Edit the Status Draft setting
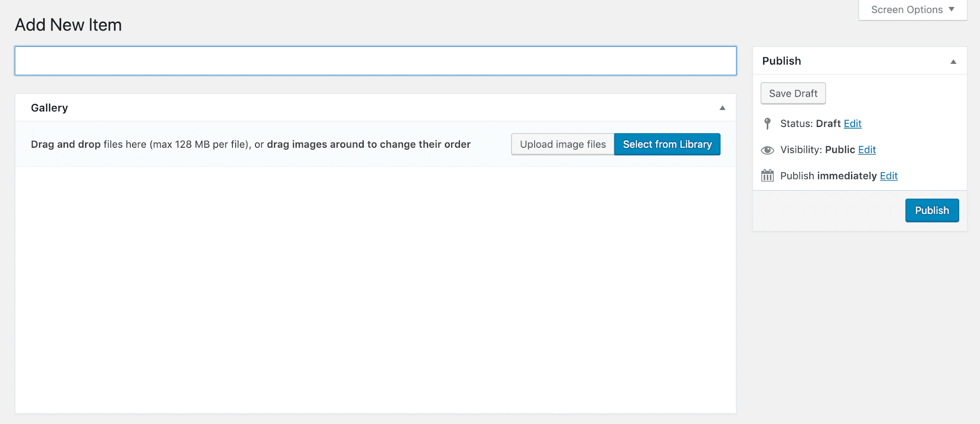 pos(852,123)
